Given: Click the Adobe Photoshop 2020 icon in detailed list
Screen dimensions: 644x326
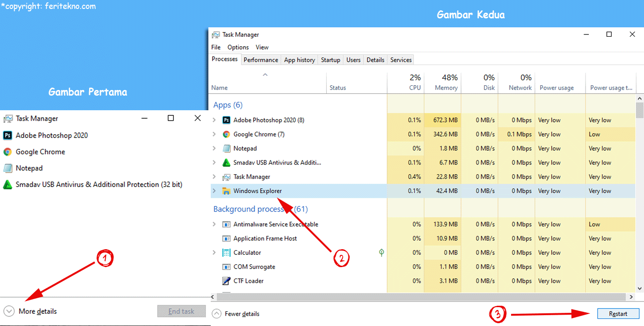Looking at the screenshot, I should tap(226, 120).
